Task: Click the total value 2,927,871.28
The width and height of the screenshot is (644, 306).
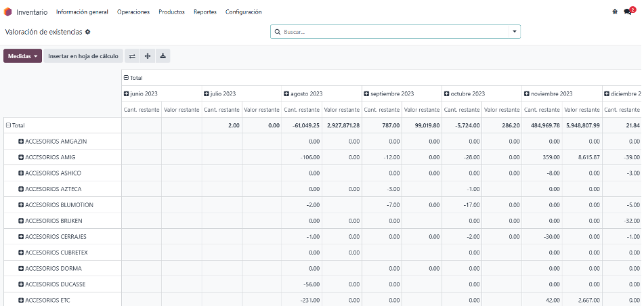Action: pos(342,125)
